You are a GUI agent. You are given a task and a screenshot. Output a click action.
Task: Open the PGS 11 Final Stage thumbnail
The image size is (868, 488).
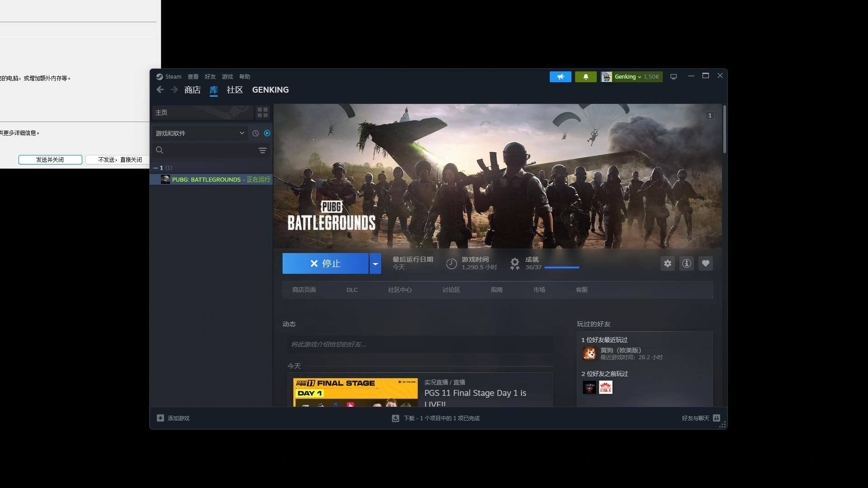coord(355,392)
